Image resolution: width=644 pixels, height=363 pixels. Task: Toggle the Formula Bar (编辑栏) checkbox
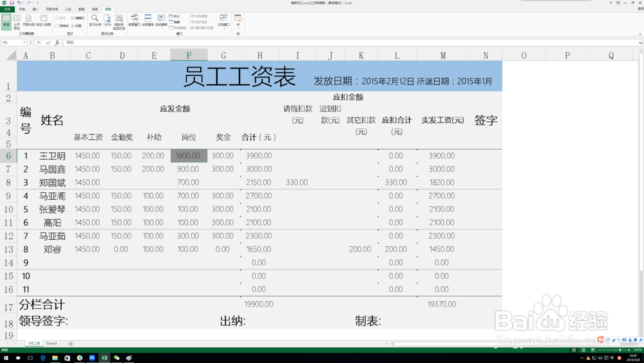(x=78, y=17)
